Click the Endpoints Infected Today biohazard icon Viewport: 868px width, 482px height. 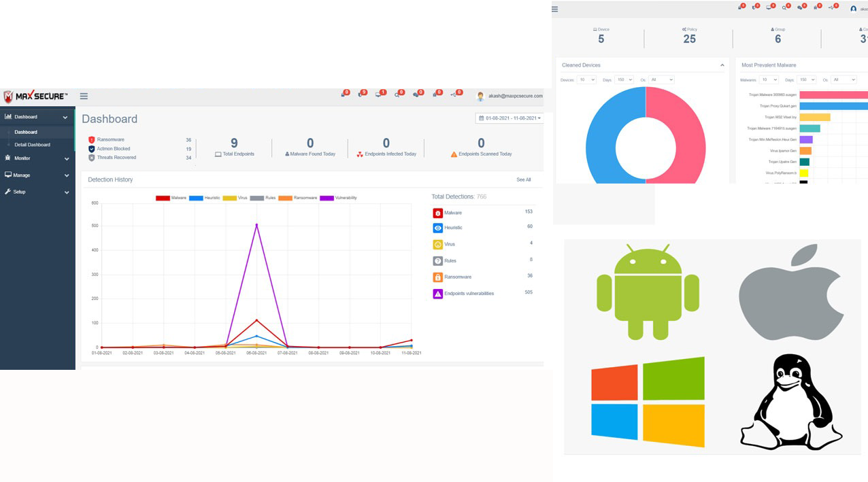coord(360,154)
